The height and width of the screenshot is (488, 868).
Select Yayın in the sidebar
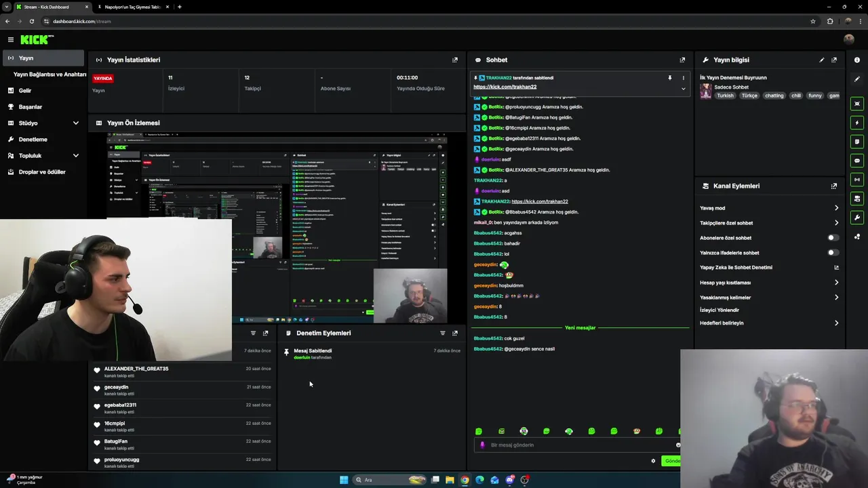pyautogui.click(x=43, y=58)
